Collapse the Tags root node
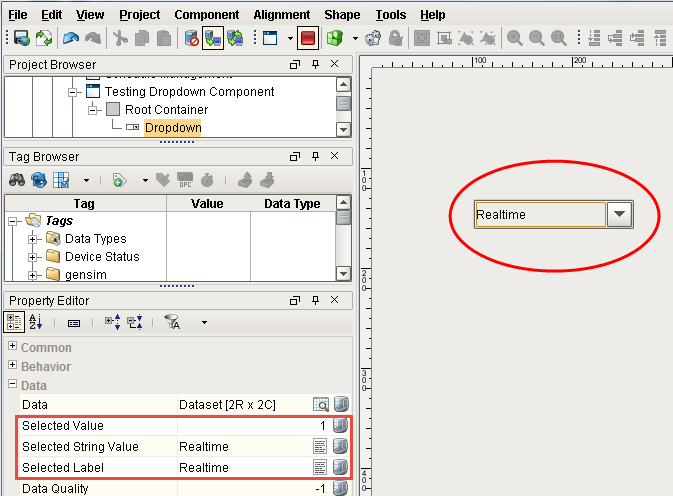The image size is (673, 496). pyautogui.click(x=12, y=221)
